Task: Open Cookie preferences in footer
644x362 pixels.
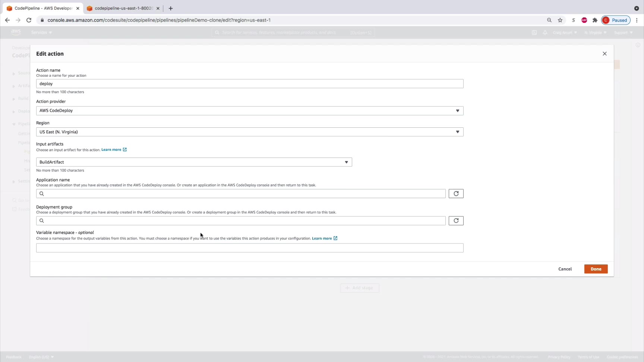Action: tap(622, 357)
